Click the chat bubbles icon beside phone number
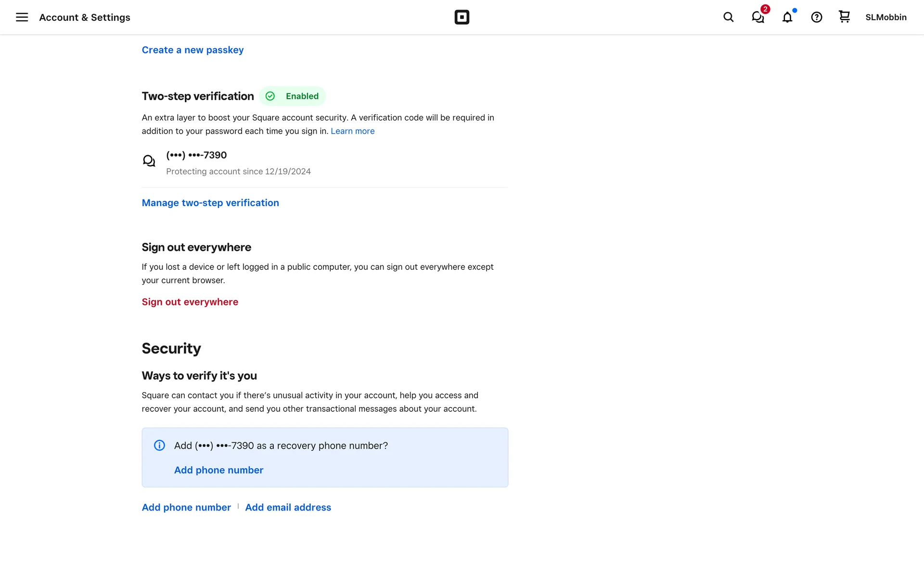This screenshot has width=924, height=578. pos(149,161)
